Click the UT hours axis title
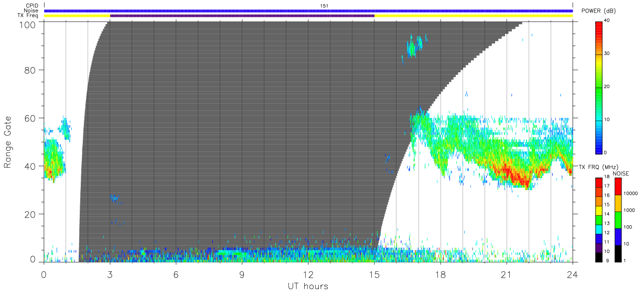Image resolution: width=644 pixels, height=297 pixels. [308, 286]
